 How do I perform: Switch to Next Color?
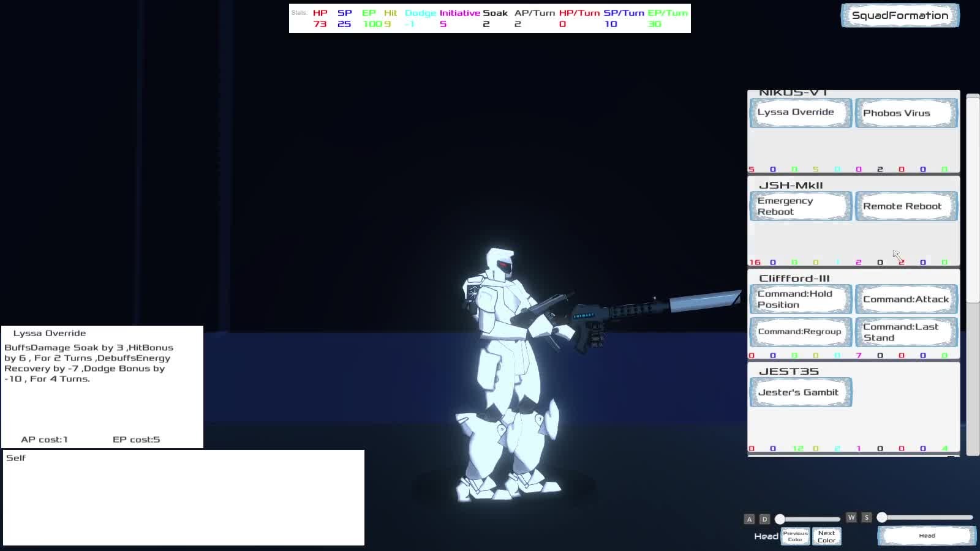826,536
